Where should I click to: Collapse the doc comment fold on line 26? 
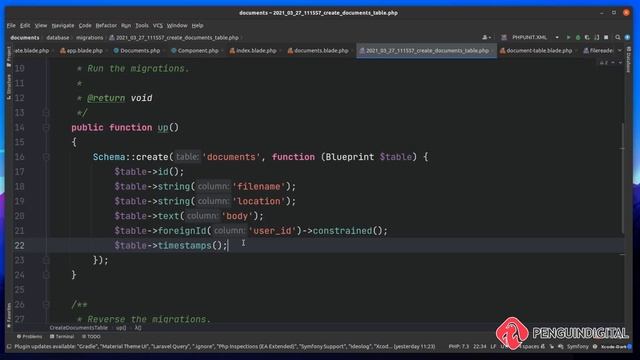coord(46,304)
